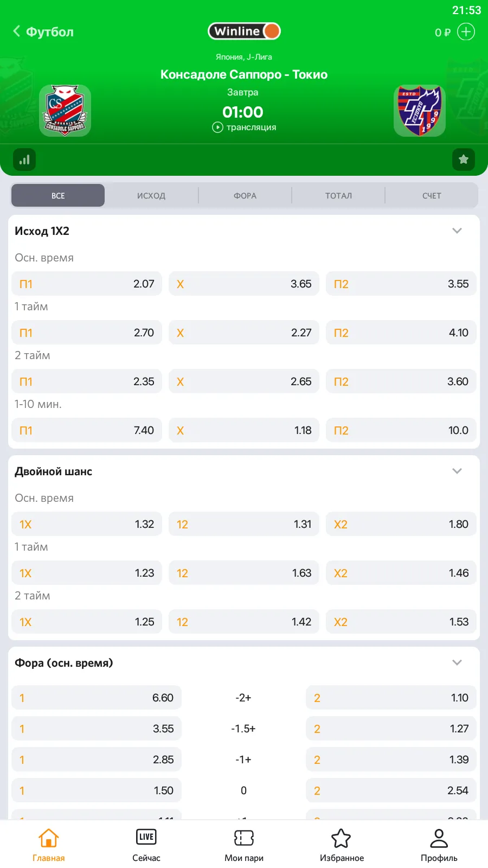The image size is (488, 868).
Task: Open the Главная home tab
Action: tap(49, 845)
